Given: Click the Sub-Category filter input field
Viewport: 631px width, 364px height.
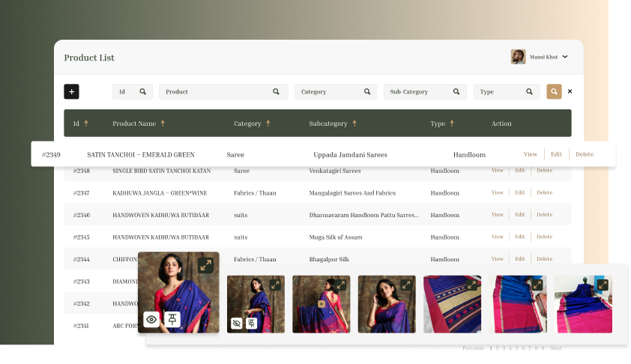Looking at the screenshot, I should [417, 91].
